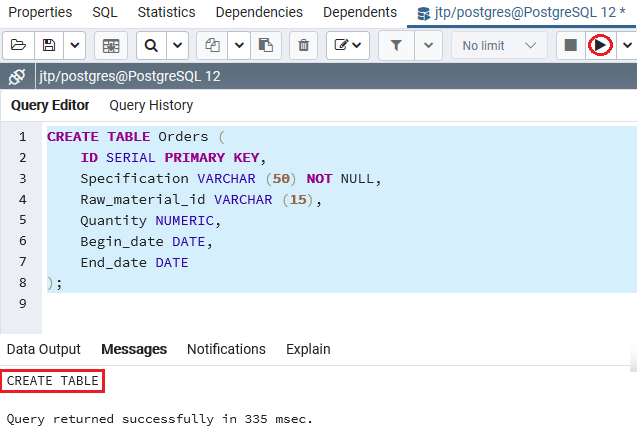Click the Filter funnel icon
This screenshot has width=637, height=435.
[x=396, y=45]
